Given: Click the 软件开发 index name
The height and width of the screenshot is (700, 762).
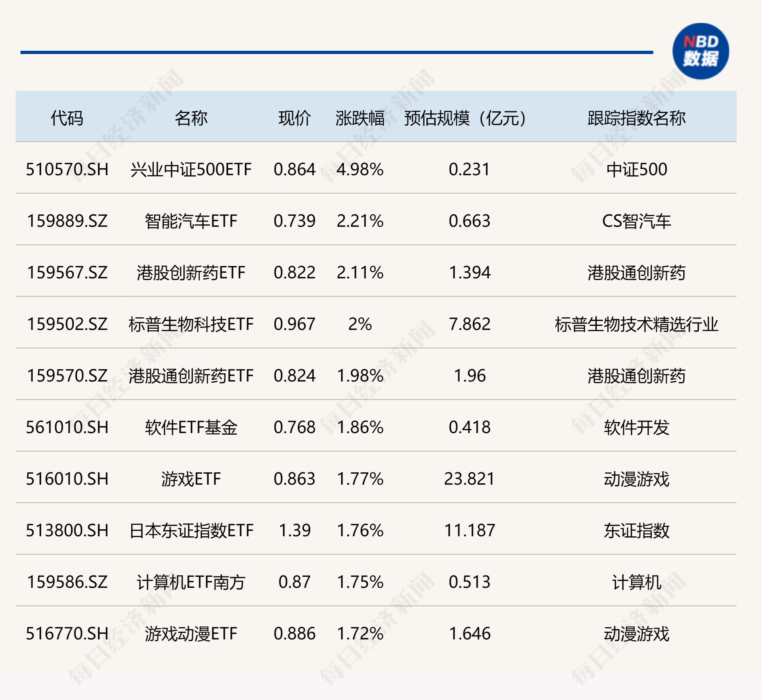Looking at the screenshot, I should (x=636, y=427).
